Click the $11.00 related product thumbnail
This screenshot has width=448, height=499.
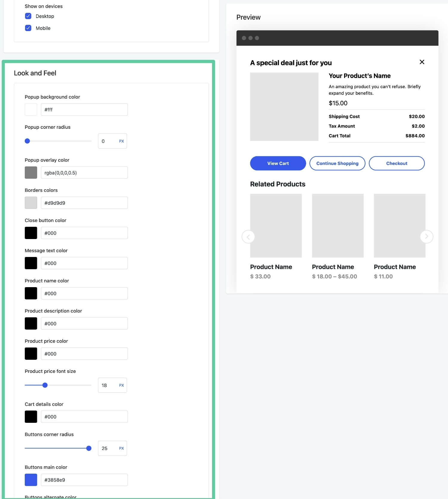[400, 226]
